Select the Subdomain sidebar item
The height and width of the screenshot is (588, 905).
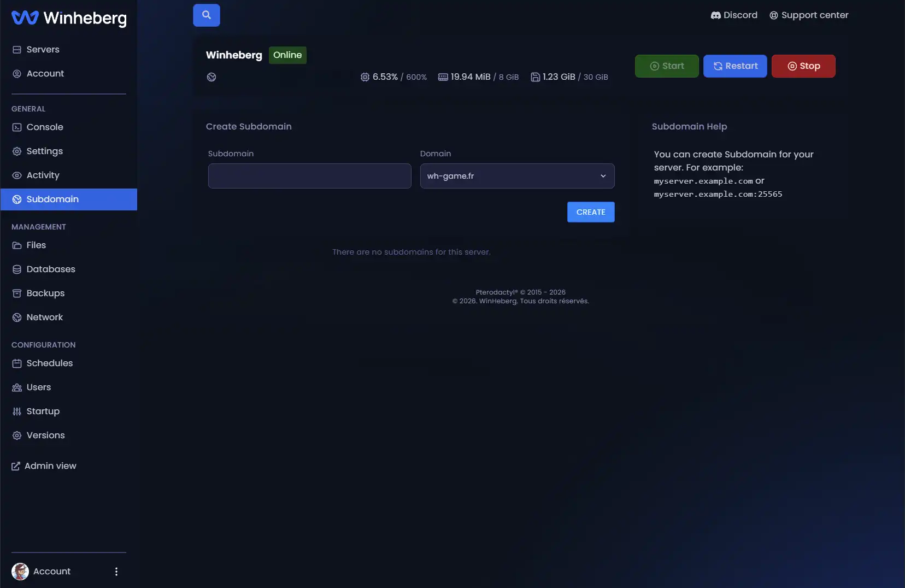tap(69, 199)
